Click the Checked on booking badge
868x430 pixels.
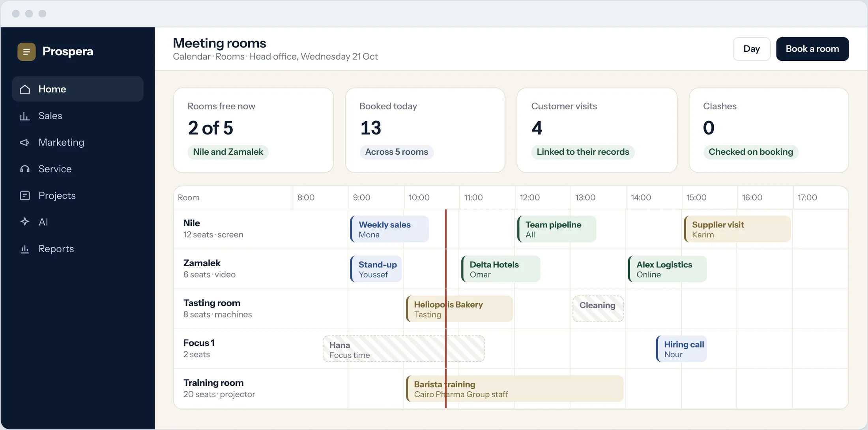pyautogui.click(x=750, y=152)
